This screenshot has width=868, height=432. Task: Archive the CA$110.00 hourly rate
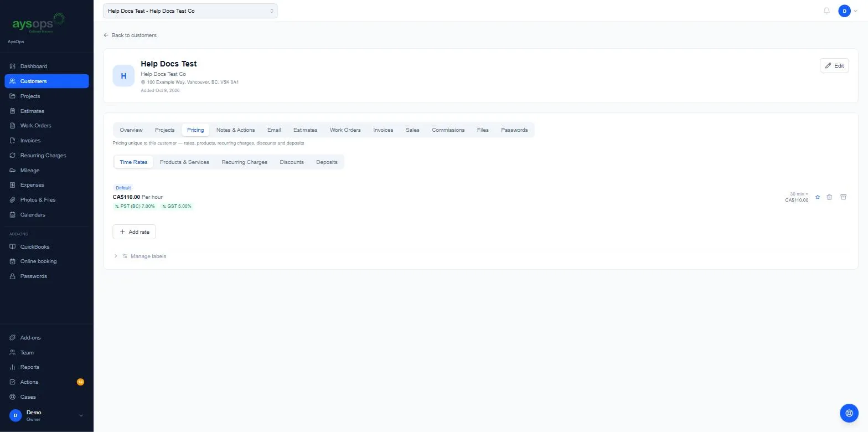click(844, 197)
